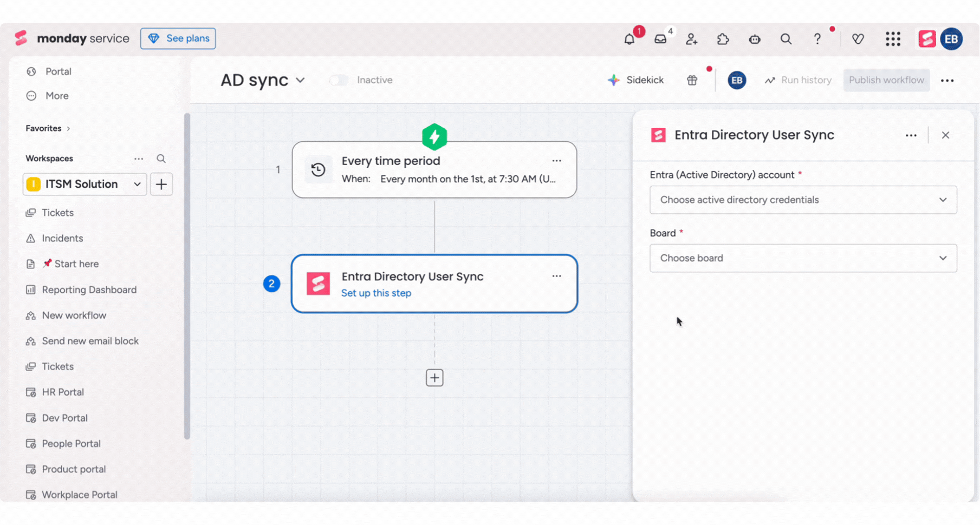Open the products switcher grid
The height and width of the screenshot is (525, 980).
click(893, 39)
